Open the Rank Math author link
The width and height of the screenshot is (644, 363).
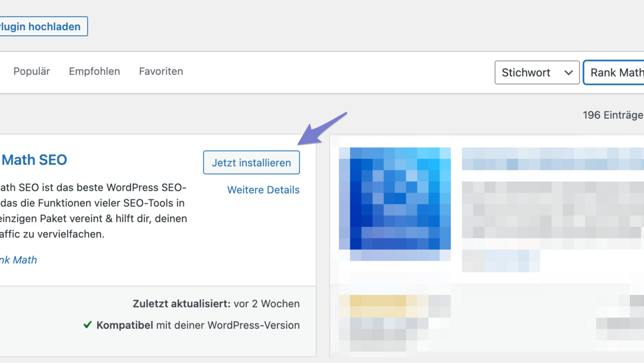18,260
